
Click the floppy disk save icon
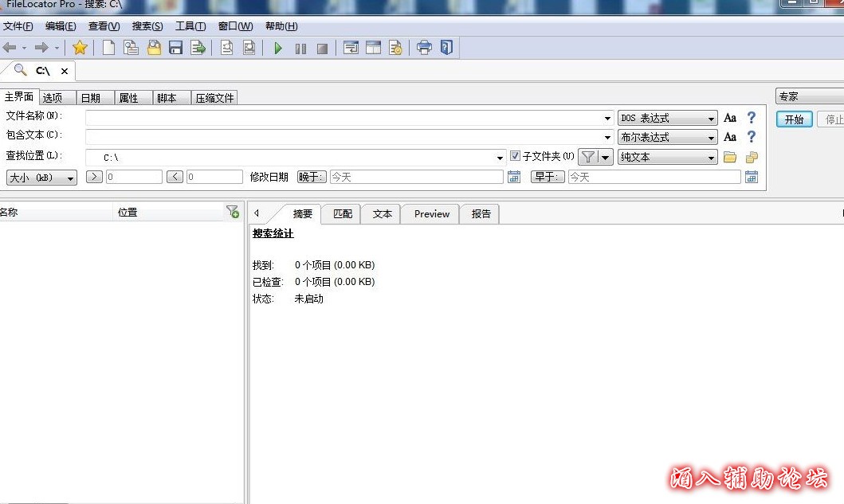pos(176,48)
